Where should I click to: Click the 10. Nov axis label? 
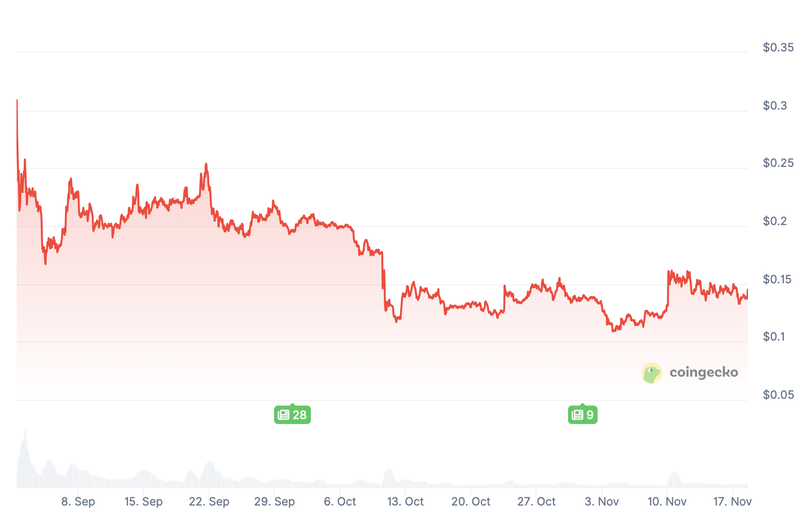tap(667, 502)
